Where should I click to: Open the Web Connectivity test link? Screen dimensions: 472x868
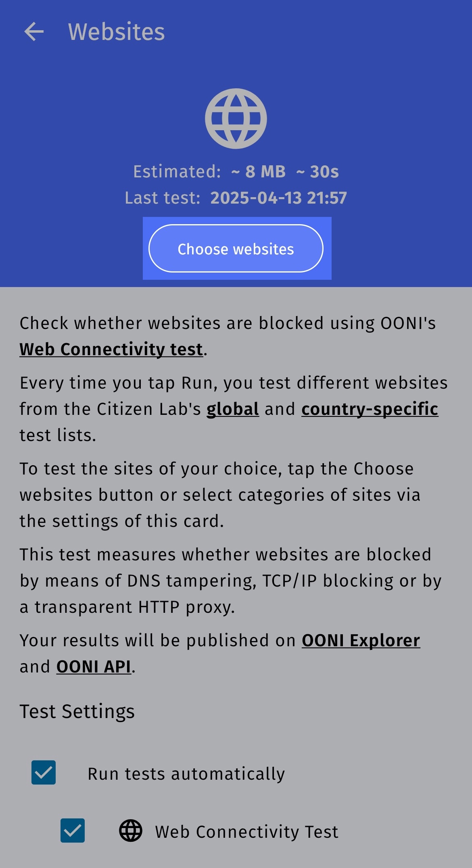111,349
